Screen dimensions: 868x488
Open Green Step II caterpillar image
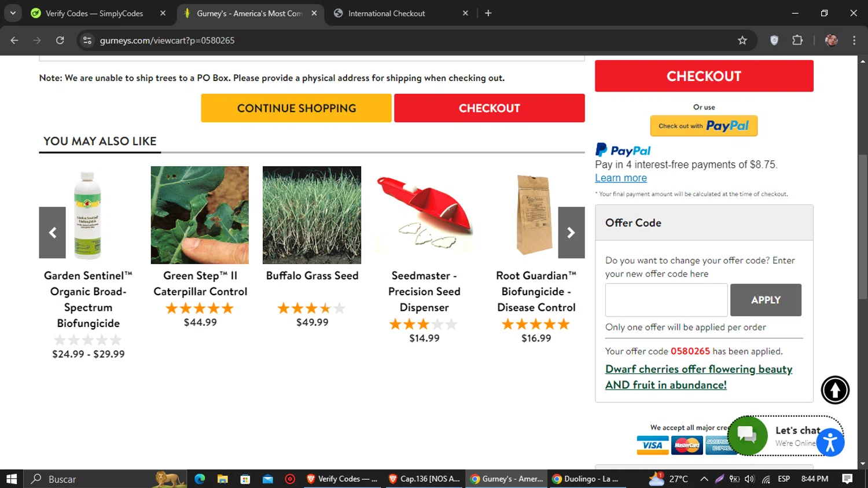coord(200,215)
